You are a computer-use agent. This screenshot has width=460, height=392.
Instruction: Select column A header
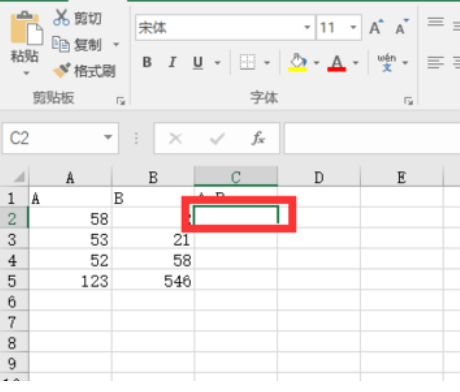point(70,177)
